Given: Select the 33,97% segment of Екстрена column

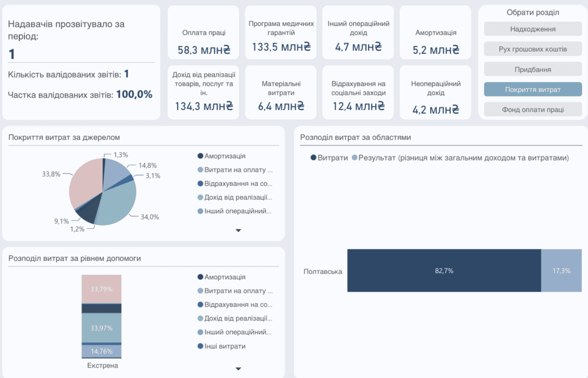Looking at the screenshot, I should coord(102,328).
